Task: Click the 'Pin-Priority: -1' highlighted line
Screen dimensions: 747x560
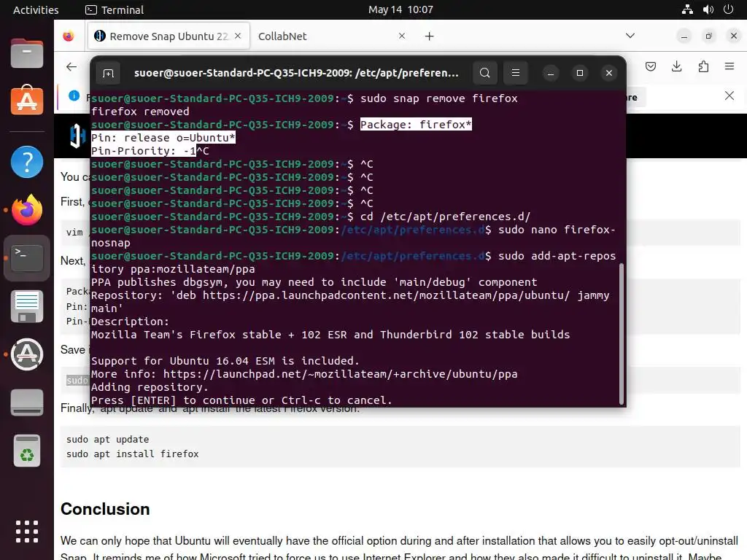Action: tap(144, 151)
